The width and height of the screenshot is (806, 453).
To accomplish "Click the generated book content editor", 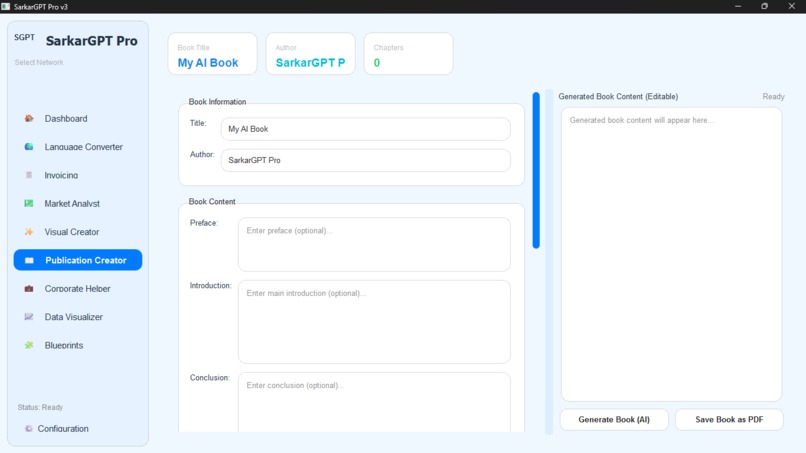I will [x=671, y=255].
